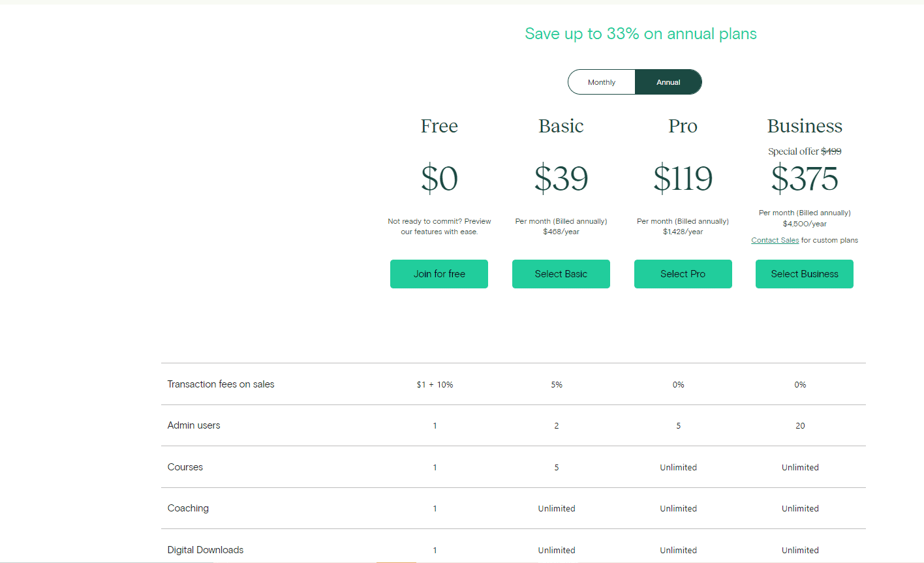Image resolution: width=924 pixels, height=563 pixels.
Task: Click Select Business plan button
Action: [x=805, y=274]
